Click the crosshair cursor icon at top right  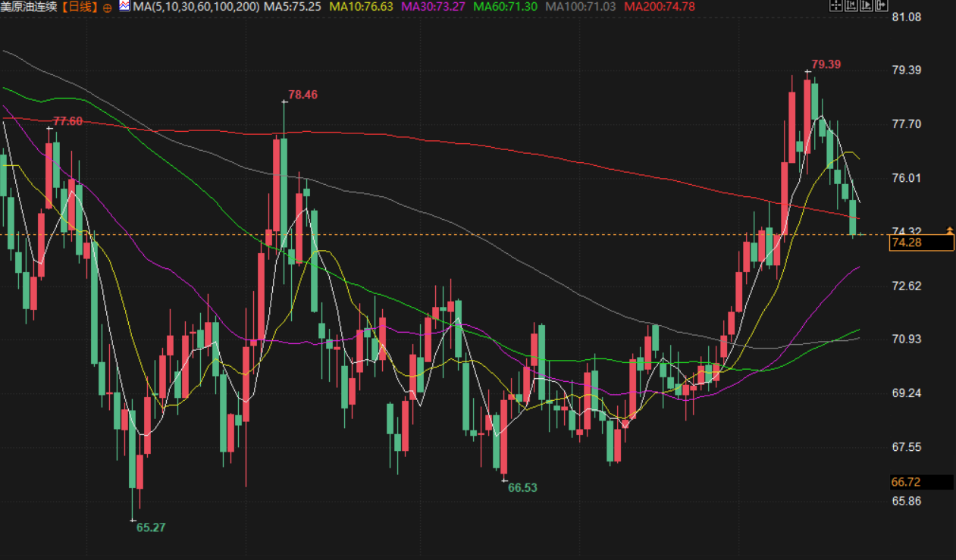coord(836,6)
